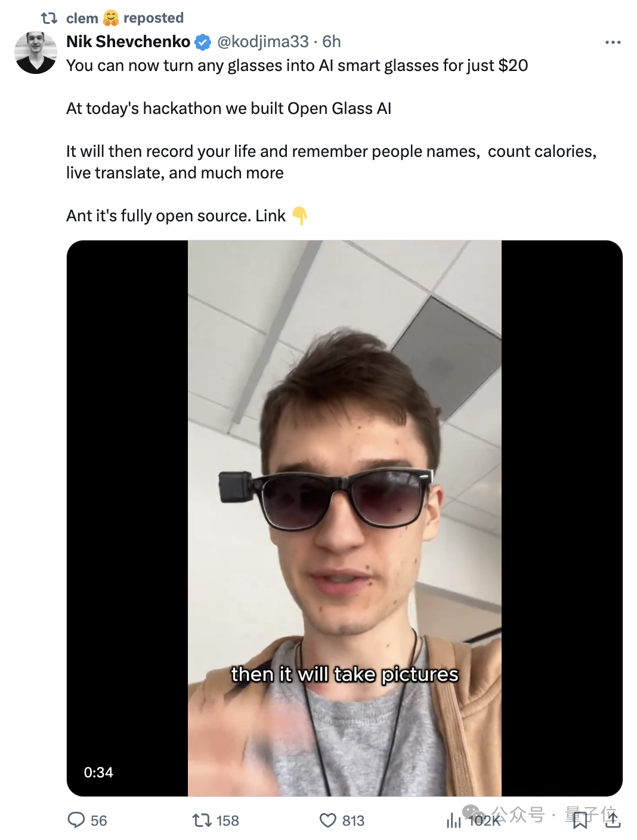Share the post with the upload icon

point(613,820)
